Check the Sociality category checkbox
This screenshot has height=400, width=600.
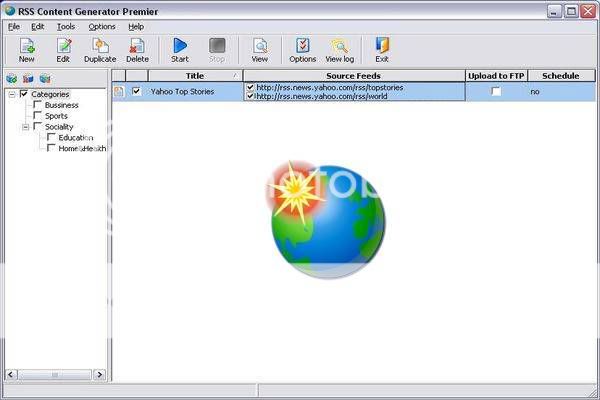[x=38, y=126]
